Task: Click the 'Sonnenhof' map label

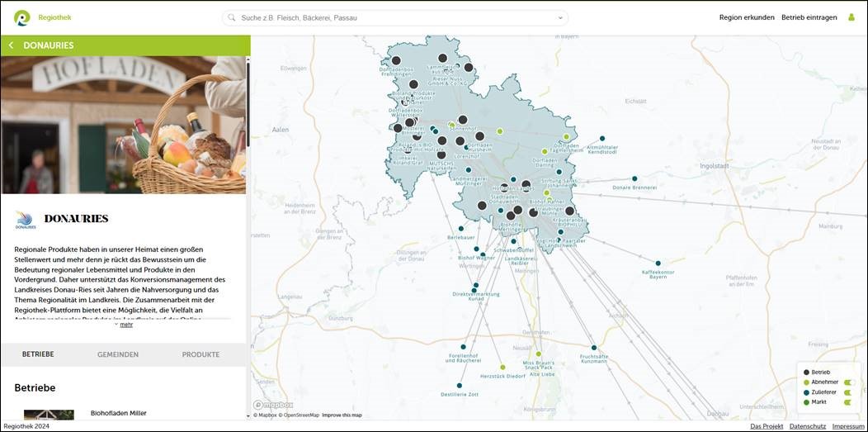Action: [x=464, y=129]
